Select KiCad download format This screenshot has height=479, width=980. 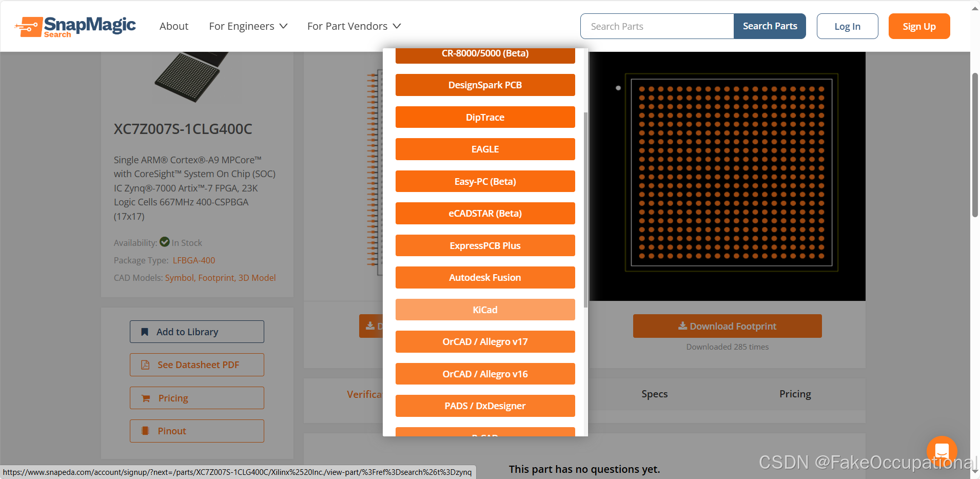pyautogui.click(x=485, y=310)
